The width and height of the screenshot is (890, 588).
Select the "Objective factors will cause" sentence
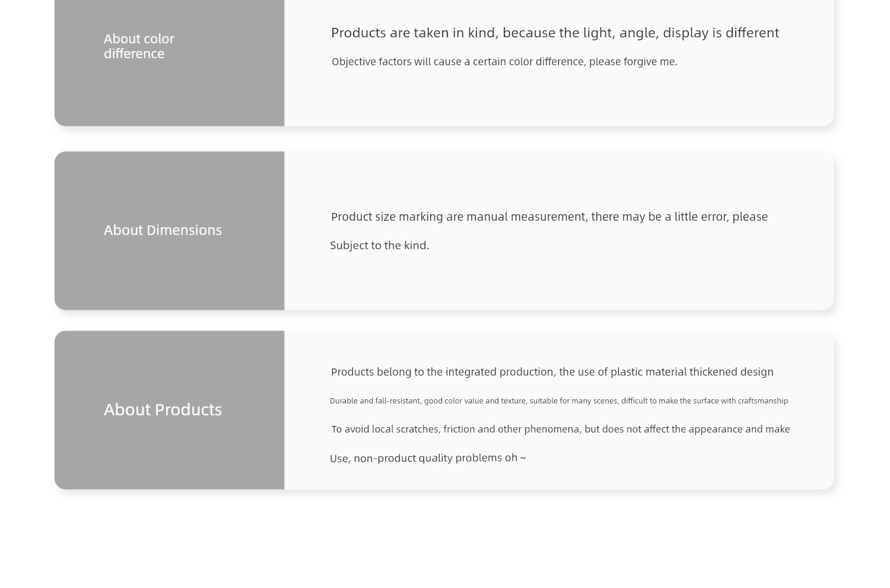(504, 62)
